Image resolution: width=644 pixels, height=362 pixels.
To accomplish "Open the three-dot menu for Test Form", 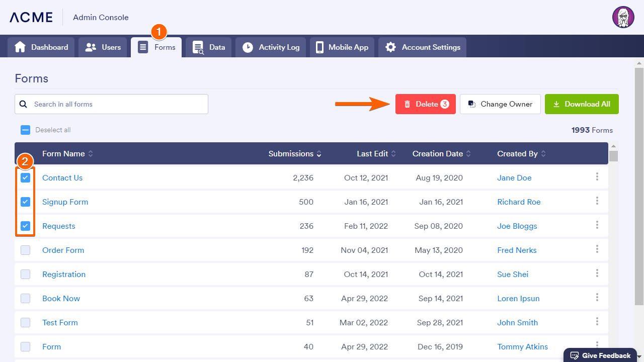I will click(x=597, y=321).
